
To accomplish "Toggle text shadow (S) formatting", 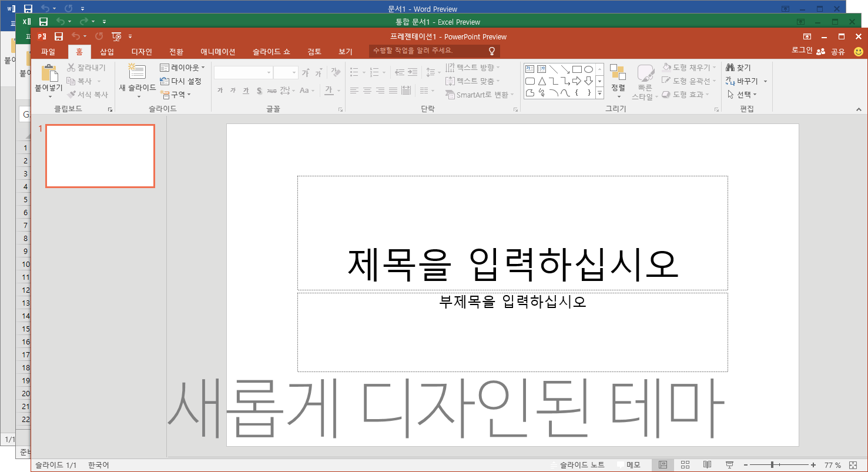I will 259,91.
